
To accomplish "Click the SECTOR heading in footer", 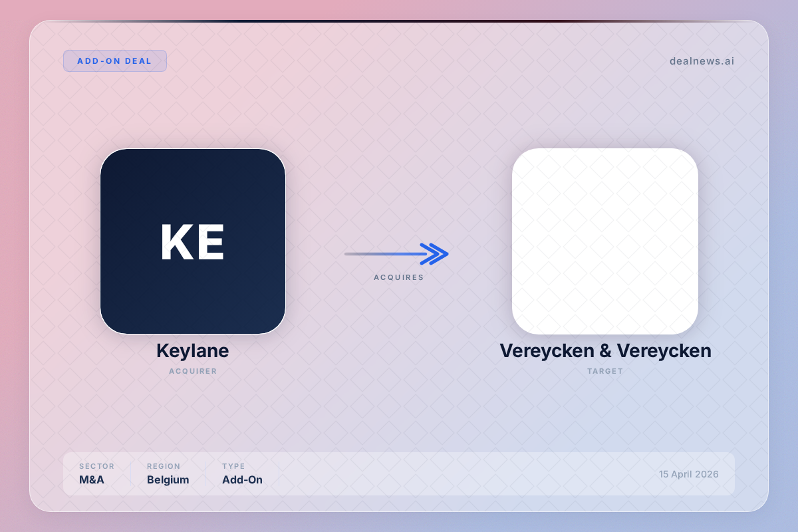I will [x=96, y=466].
